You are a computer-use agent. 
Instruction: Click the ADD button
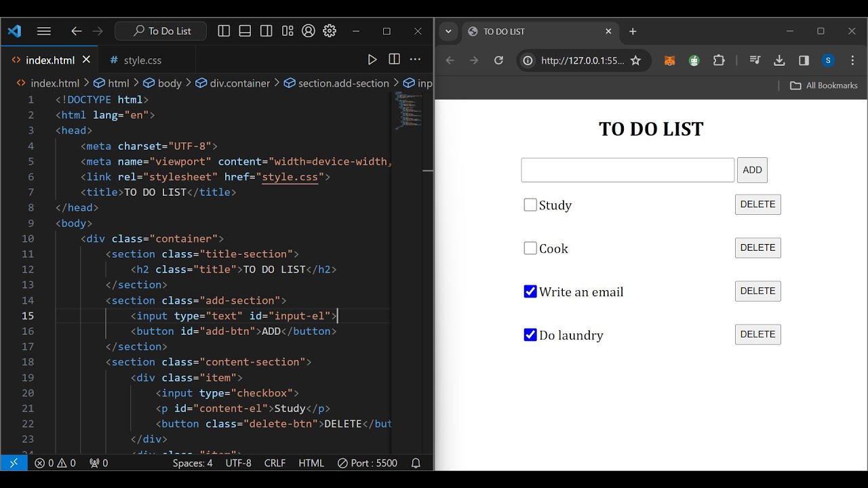pyautogui.click(x=752, y=170)
